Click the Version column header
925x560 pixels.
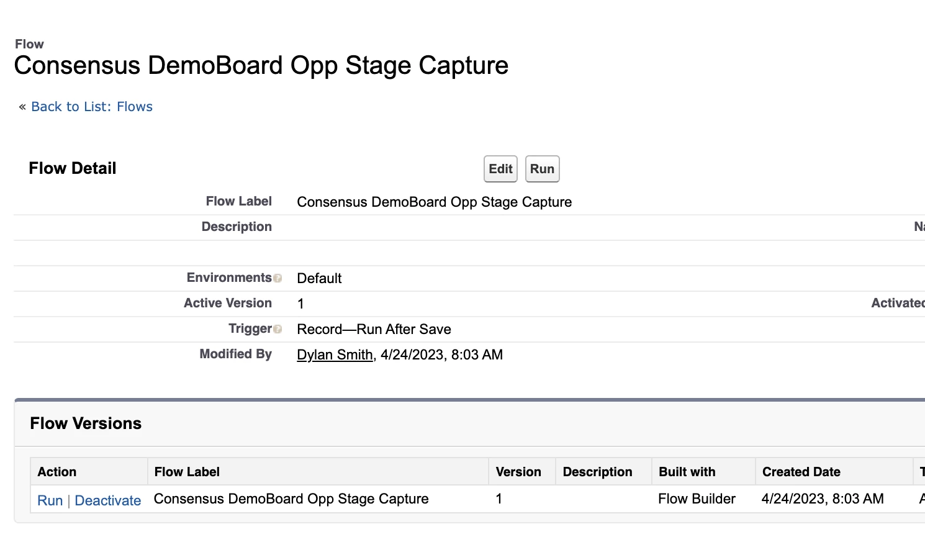518,472
